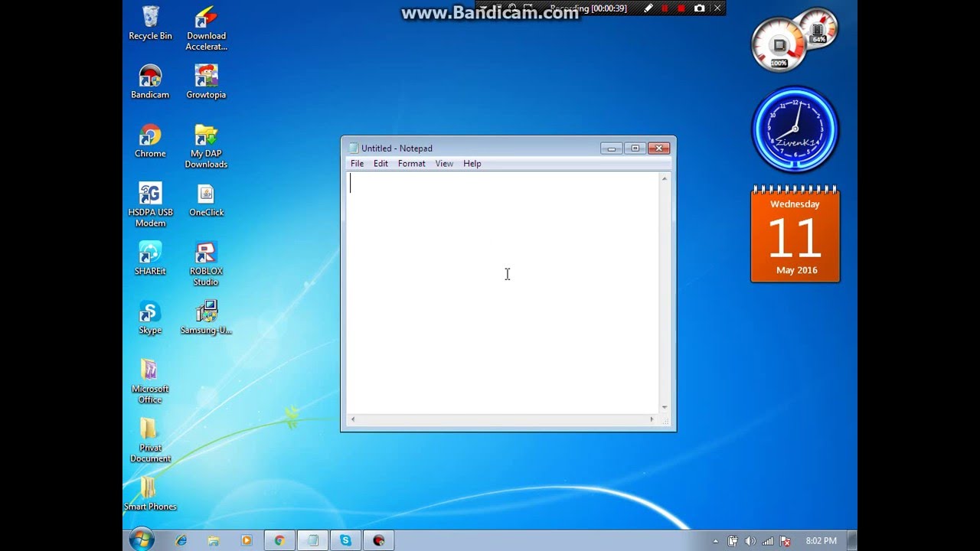Open the Notepad Help menu
The width and height of the screenshot is (980, 551).
click(x=472, y=164)
